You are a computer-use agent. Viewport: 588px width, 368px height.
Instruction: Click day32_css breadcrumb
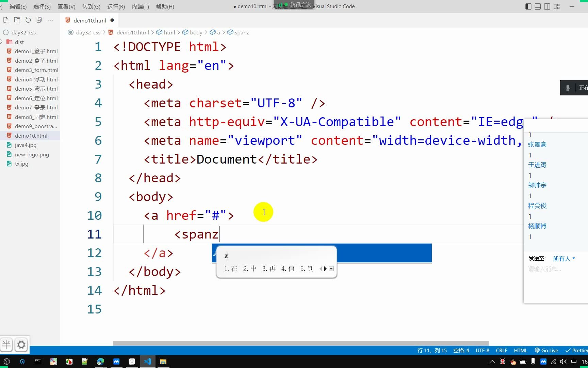click(88, 32)
